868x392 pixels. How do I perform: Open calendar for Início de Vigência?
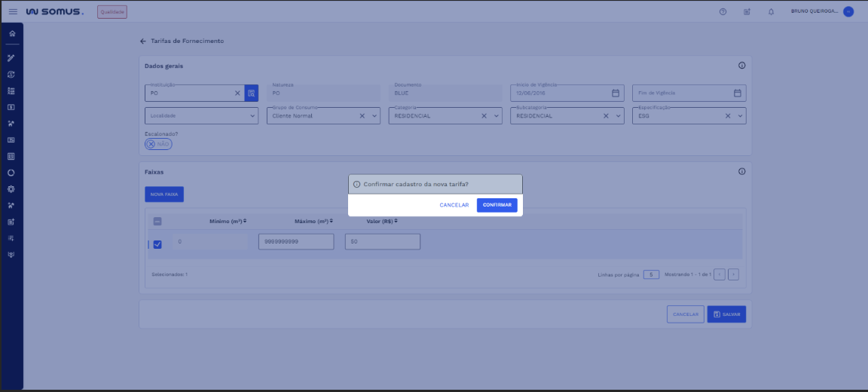pos(615,93)
